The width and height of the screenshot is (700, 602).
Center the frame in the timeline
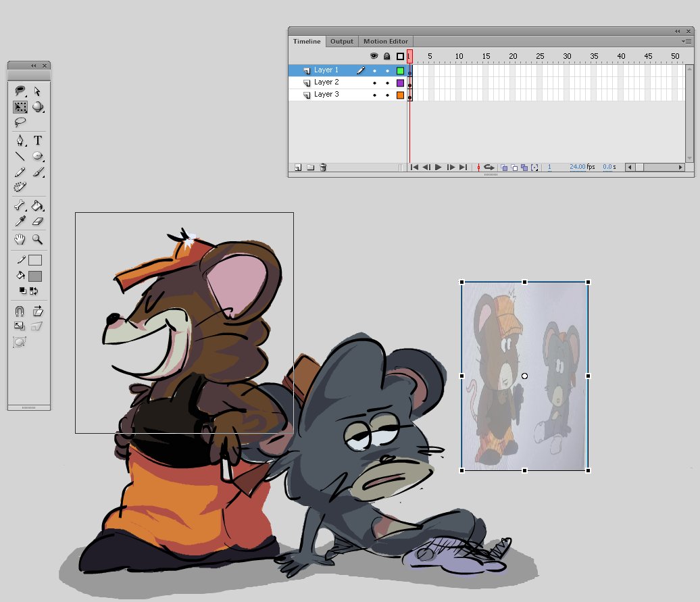[x=478, y=168]
